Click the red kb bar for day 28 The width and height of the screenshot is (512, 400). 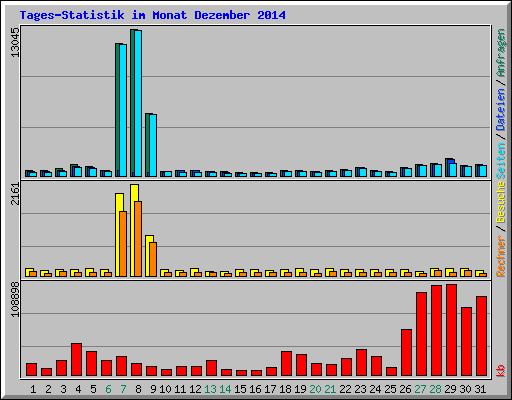[x=436, y=330]
